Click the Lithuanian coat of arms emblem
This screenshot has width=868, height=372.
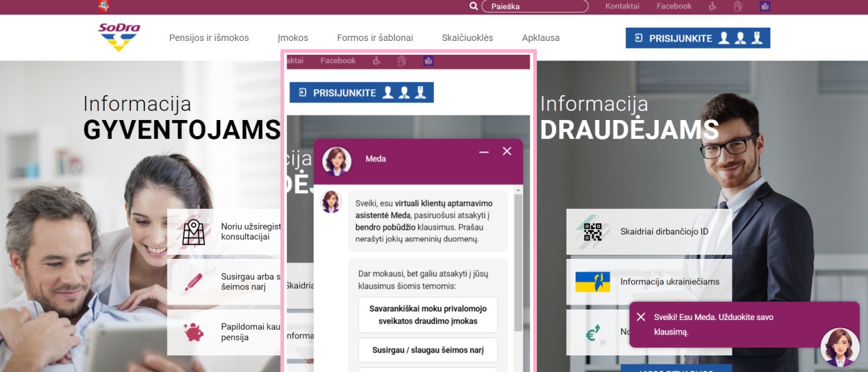click(x=103, y=7)
